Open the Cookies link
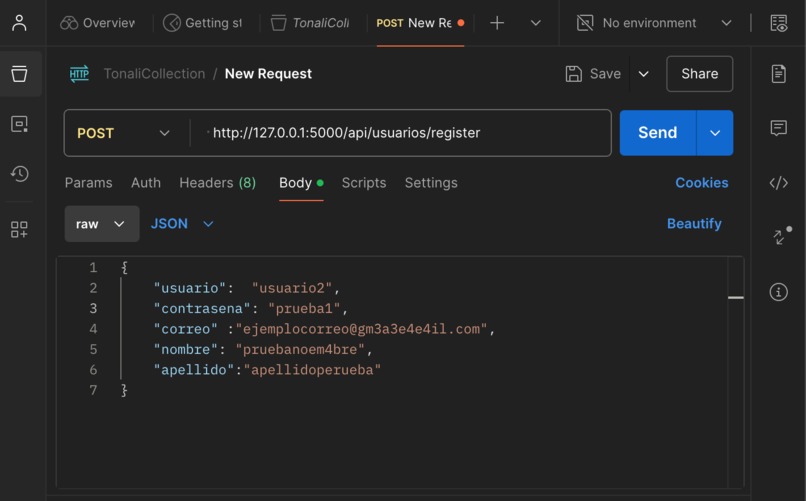Viewport: 806px width, 501px height. click(x=702, y=183)
